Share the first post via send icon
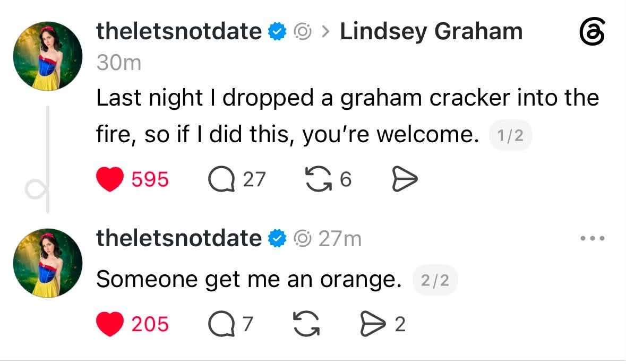The image size is (626, 364). tap(405, 179)
